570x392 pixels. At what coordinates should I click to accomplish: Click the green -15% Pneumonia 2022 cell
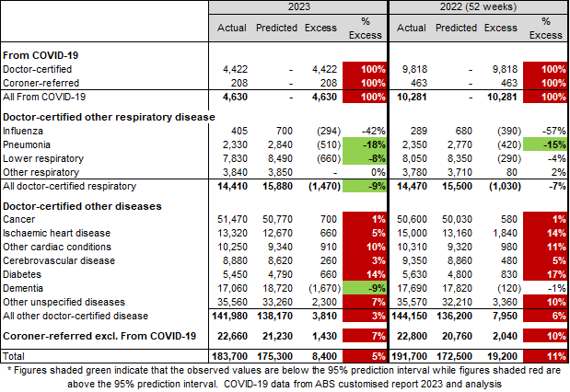point(545,144)
